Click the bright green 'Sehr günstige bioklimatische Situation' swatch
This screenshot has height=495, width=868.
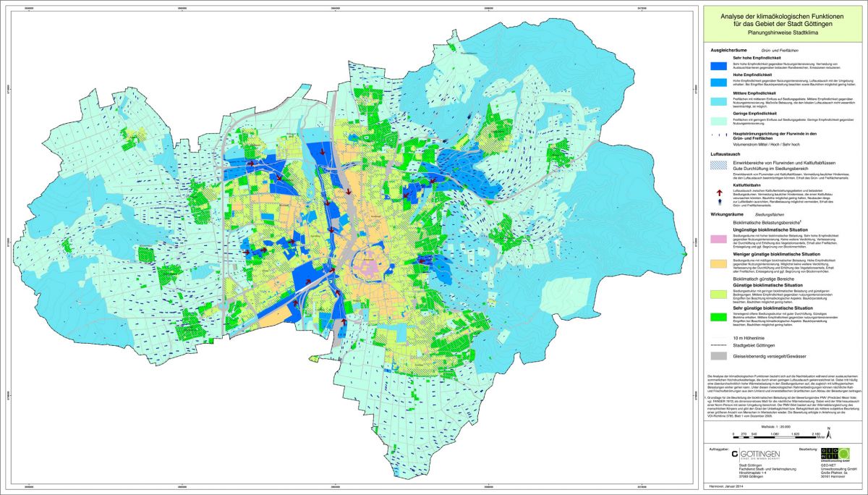[x=718, y=316]
